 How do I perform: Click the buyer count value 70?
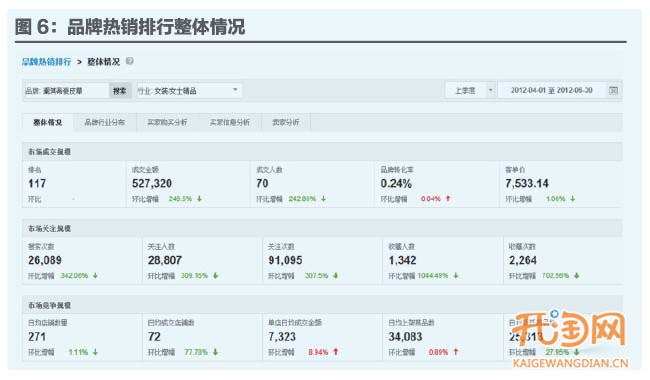(x=262, y=184)
